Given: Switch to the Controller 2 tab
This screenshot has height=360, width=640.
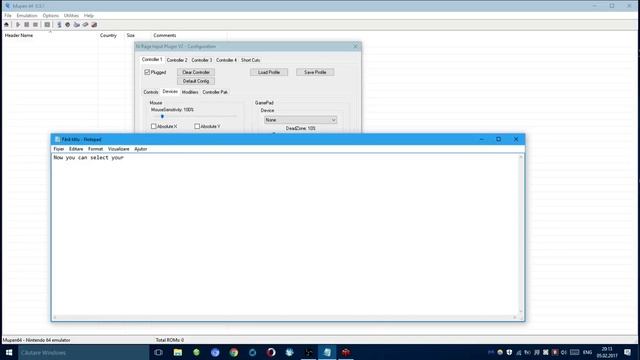Looking at the screenshot, I should tap(177, 60).
